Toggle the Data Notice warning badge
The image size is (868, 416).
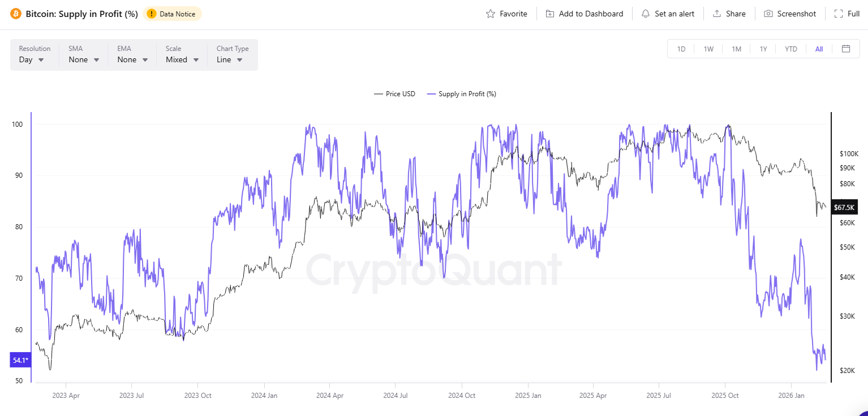172,13
